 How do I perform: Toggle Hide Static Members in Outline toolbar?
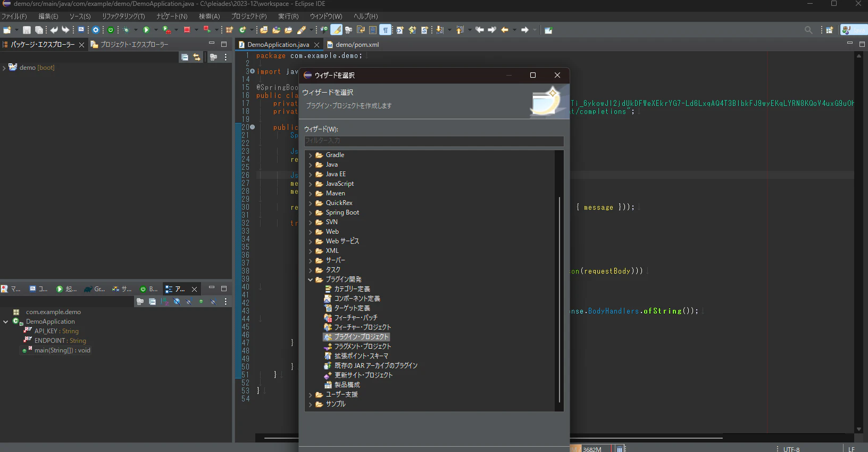[x=189, y=301]
